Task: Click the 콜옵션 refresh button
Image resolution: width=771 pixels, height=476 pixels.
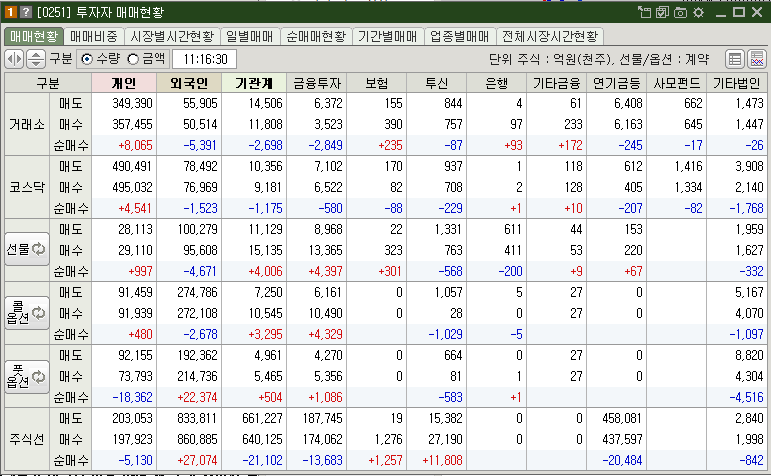Action: click(x=27, y=313)
